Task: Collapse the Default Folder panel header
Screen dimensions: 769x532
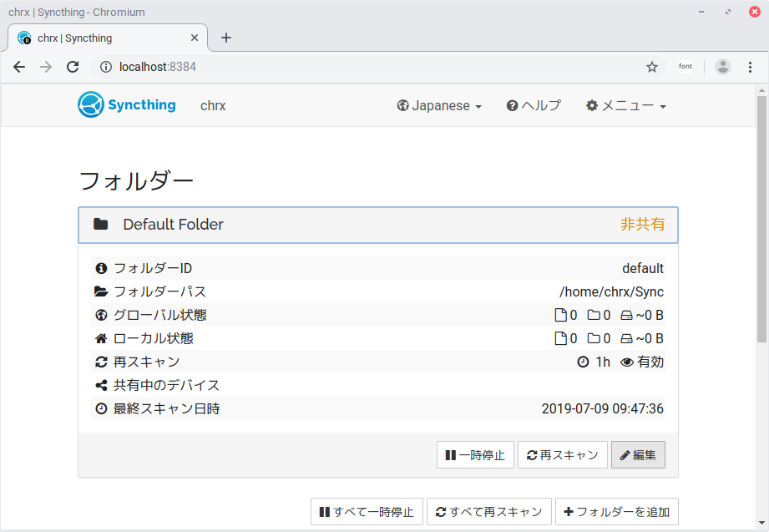Action: [377, 225]
